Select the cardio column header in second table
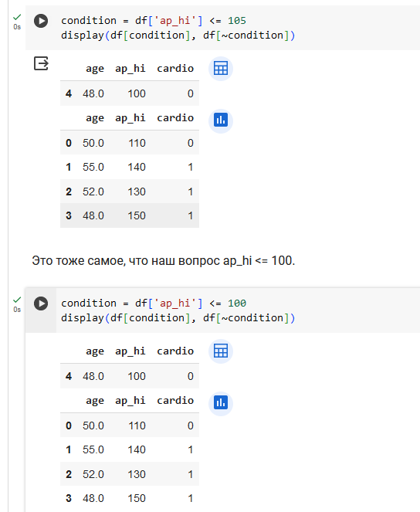Viewport: 420px width, 512px height. (x=175, y=401)
